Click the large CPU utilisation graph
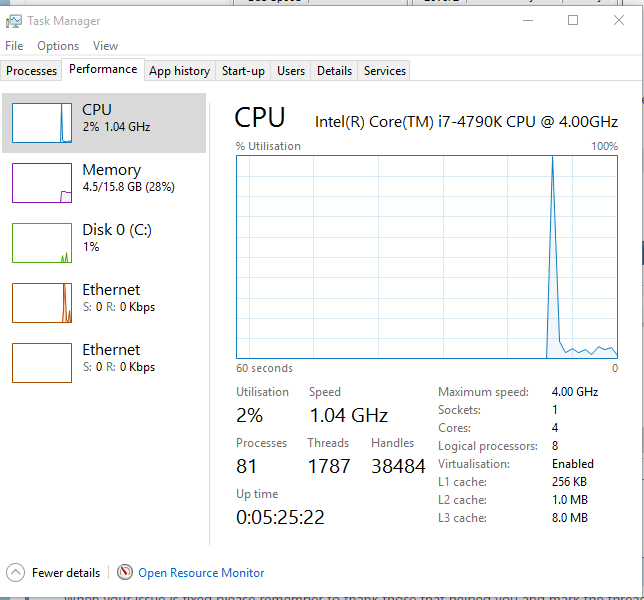The image size is (644, 600). coord(427,257)
